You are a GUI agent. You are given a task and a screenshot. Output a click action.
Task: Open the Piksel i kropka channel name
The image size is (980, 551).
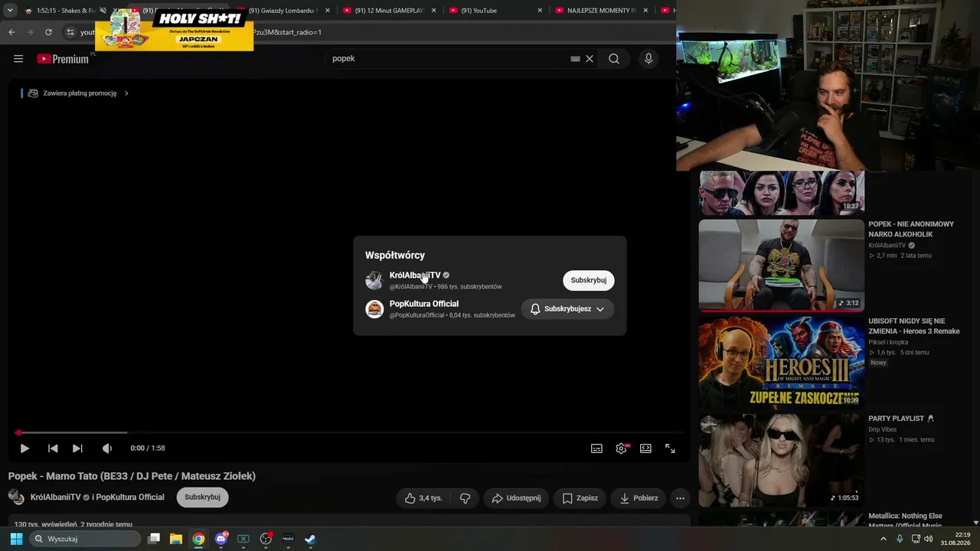coord(888,342)
